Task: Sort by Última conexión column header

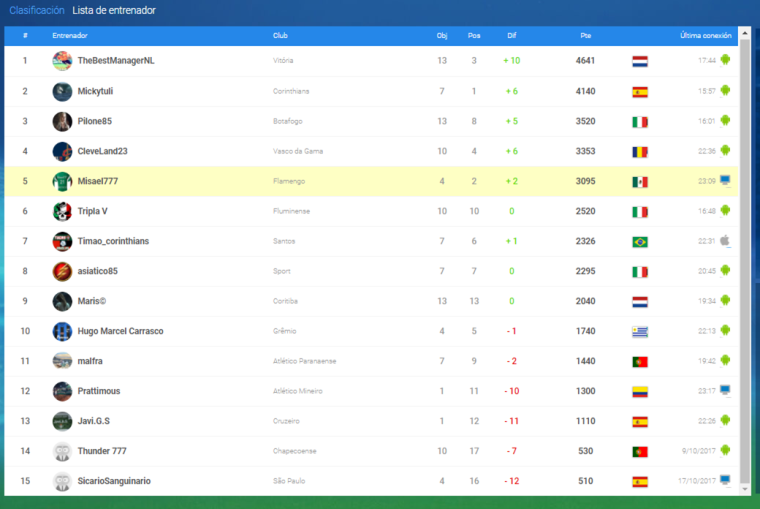Action: 706,35
